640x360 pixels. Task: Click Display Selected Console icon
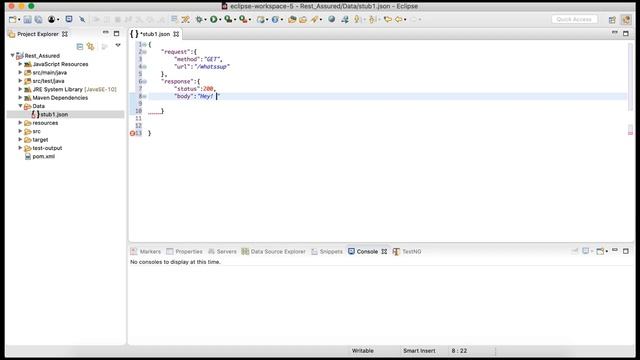[586, 251]
